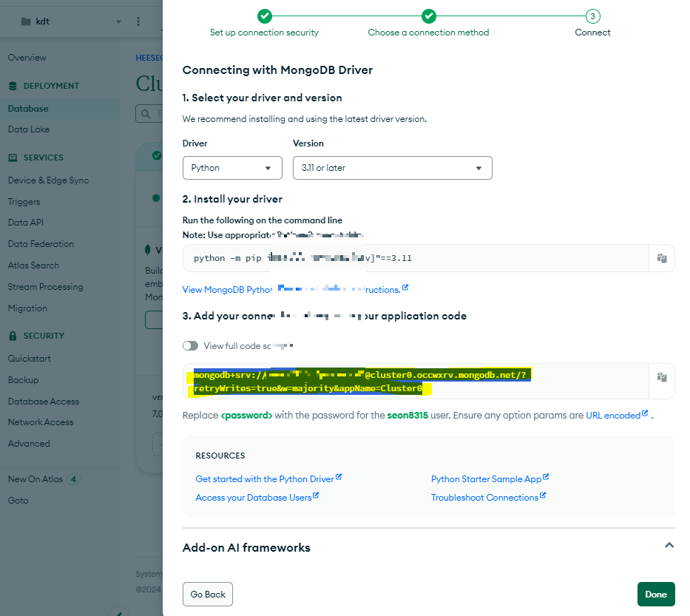Expand the kdt project selector arrow
Screen dimensions: 690x616
(118, 22)
